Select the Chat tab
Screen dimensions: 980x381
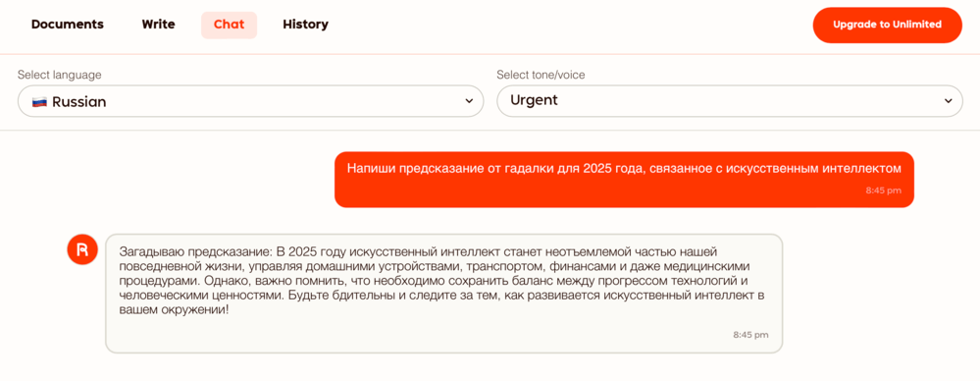(x=229, y=25)
